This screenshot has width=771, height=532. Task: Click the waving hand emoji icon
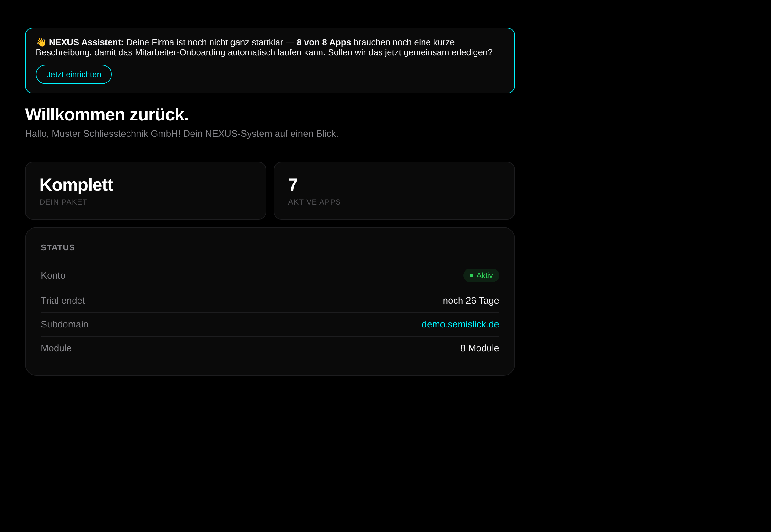[41, 42]
